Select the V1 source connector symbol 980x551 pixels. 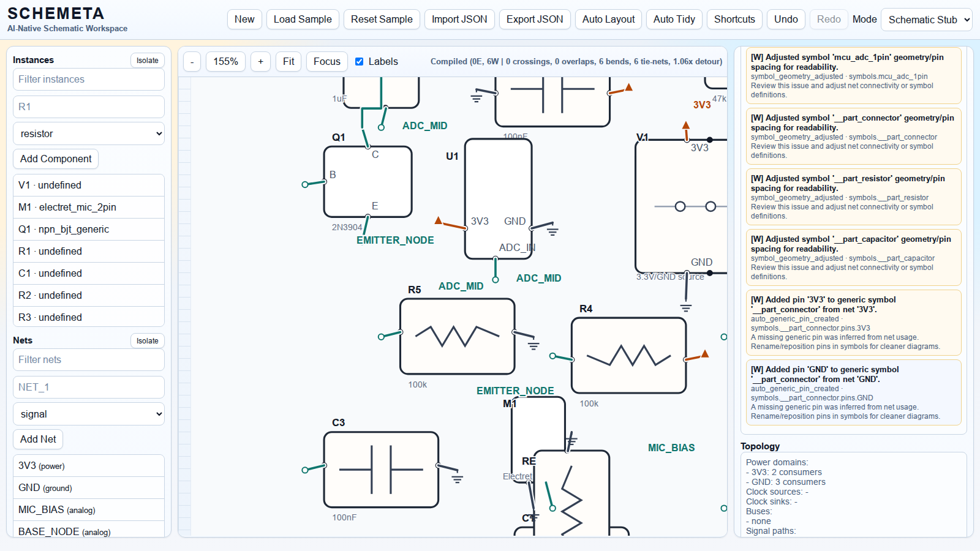coord(680,206)
